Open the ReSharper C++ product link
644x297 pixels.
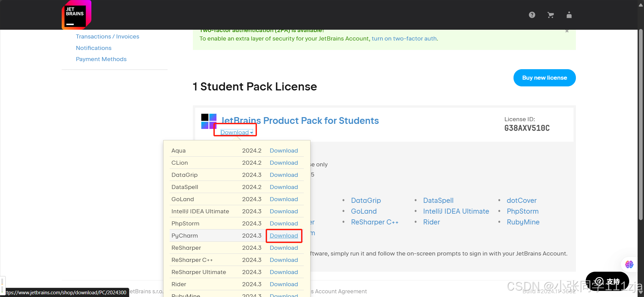click(x=375, y=222)
